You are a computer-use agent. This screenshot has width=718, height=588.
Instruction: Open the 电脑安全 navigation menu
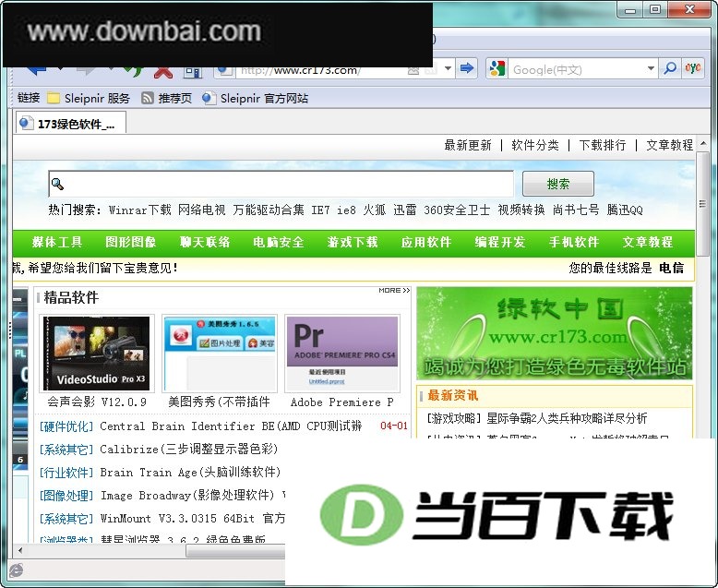tap(279, 242)
